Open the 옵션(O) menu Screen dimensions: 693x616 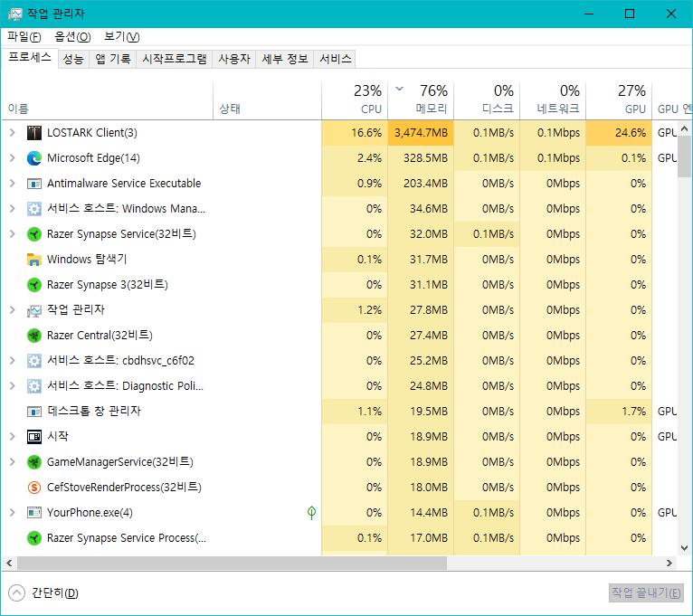pos(72,37)
